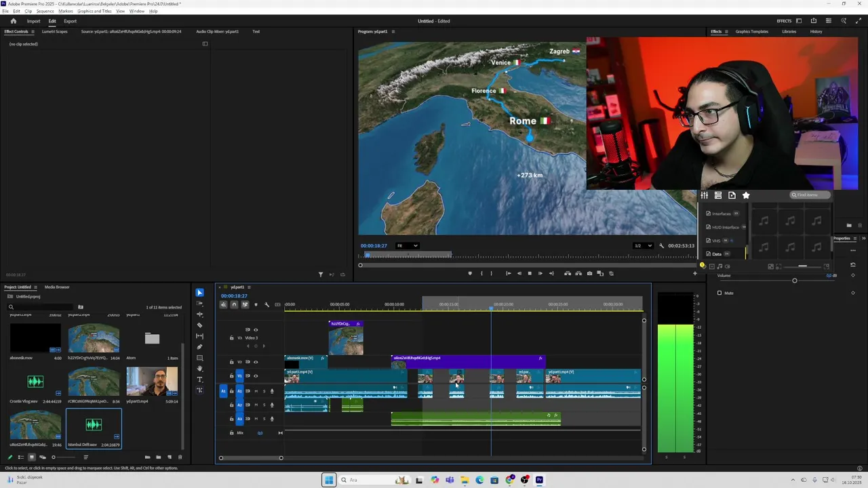The image size is (868, 488).
Task: Toggle the lock on Video 3 track
Action: (231, 338)
